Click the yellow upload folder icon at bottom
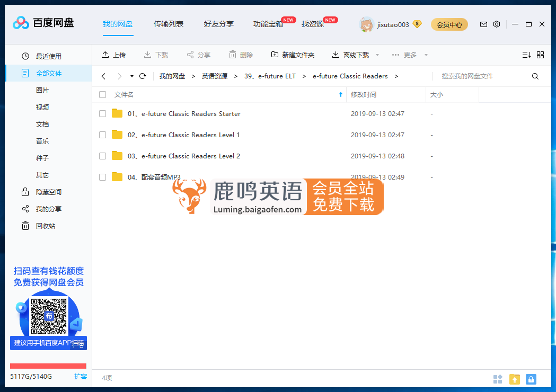Image resolution: width=556 pixels, height=392 pixels. [x=515, y=379]
